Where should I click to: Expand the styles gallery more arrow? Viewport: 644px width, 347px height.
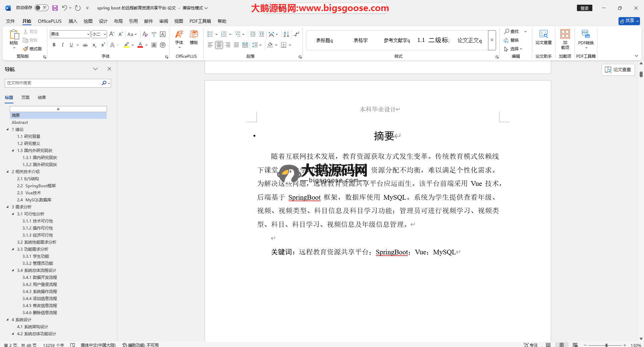(x=492, y=40)
